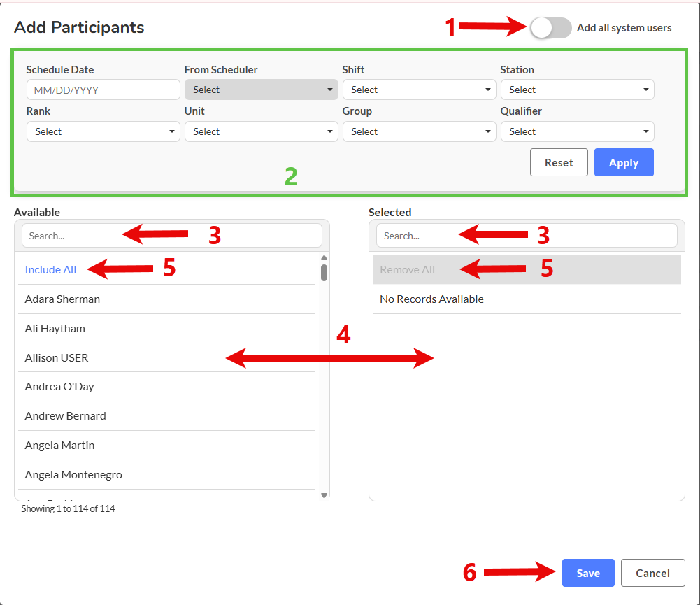Select Allison USER in the Available list

pyautogui.click(x=57, y=358)
